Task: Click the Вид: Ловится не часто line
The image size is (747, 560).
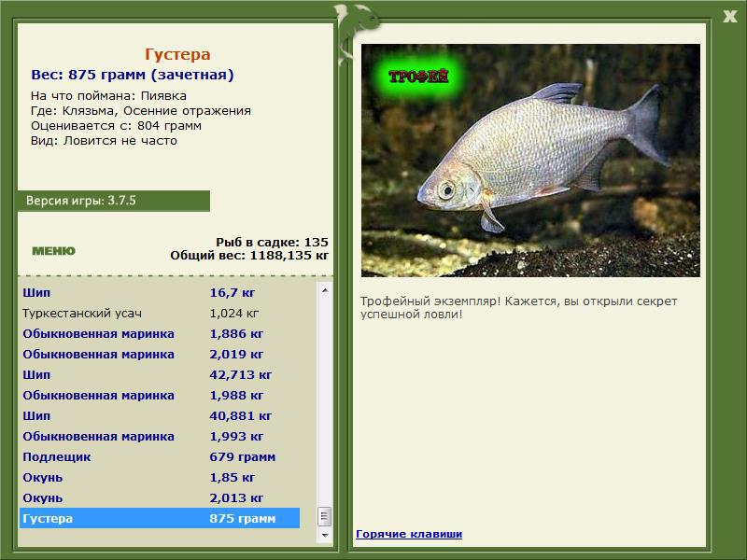Action: point(104,141)
